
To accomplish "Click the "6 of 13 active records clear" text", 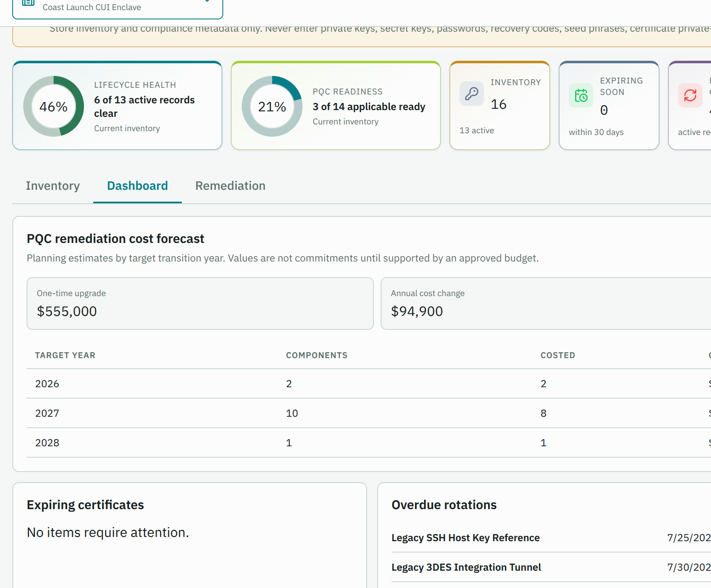I will [144, 107].
